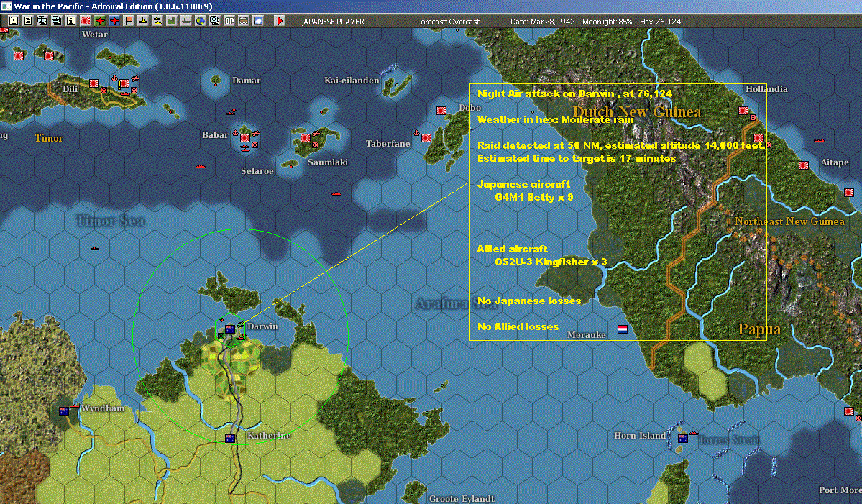The image size is (862, 504).
Task: Click the land unit icon at Saumlaki
Action: click(x=316, y=145)
